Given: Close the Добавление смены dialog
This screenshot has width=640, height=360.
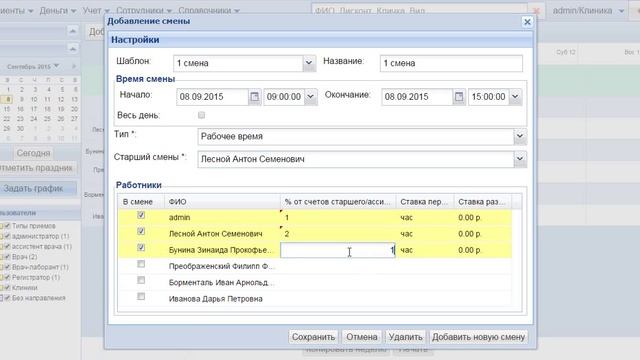Looking at the screenshot, I should [x=527, y=22].
